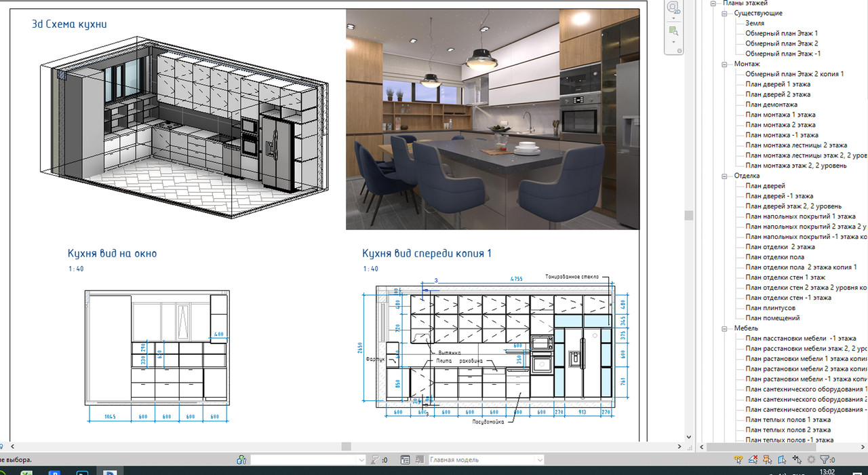The image size is (868, 475).
Task: Toggle Select Underlay Elements option
Action: pos(753,459)
